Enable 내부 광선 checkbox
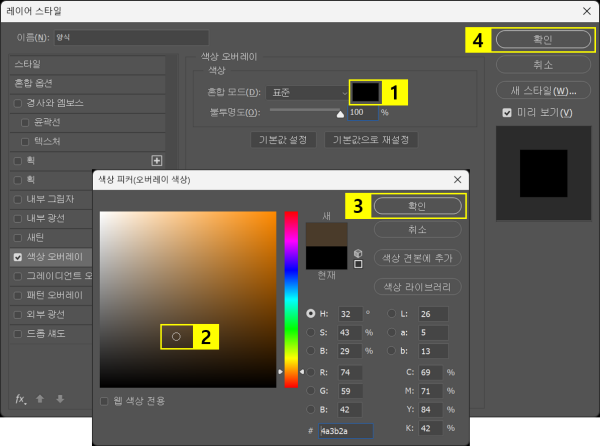600x446 pixels. (x=18, y=218)
